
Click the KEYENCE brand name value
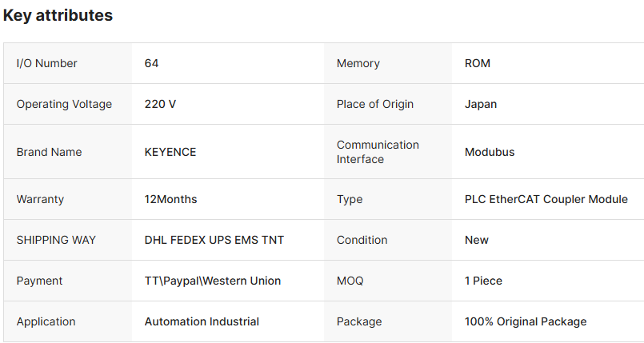point(170,152)
